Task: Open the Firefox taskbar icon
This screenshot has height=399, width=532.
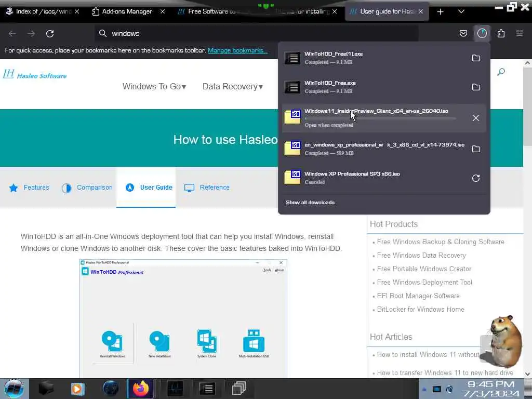Action: [x=140, y=389]
